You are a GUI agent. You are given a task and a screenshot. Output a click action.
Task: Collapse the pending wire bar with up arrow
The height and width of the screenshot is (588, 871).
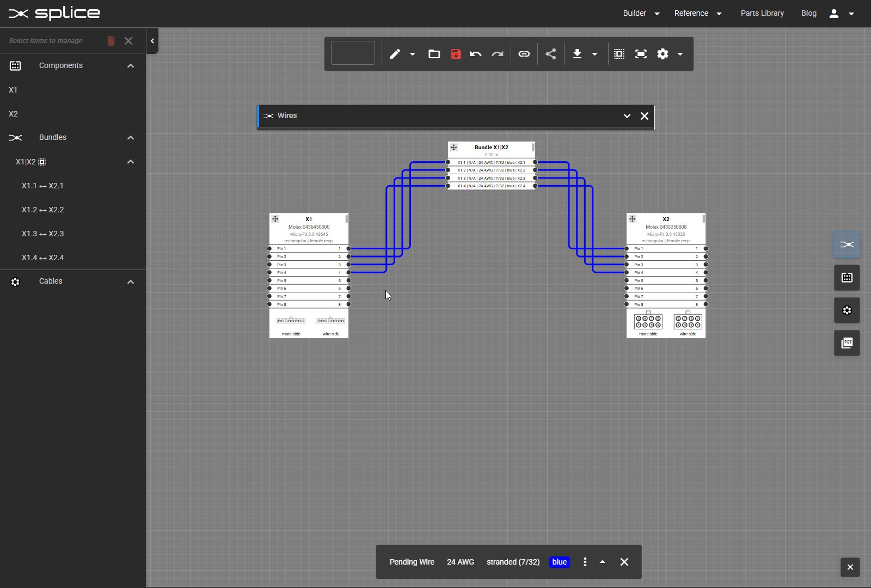602,562
